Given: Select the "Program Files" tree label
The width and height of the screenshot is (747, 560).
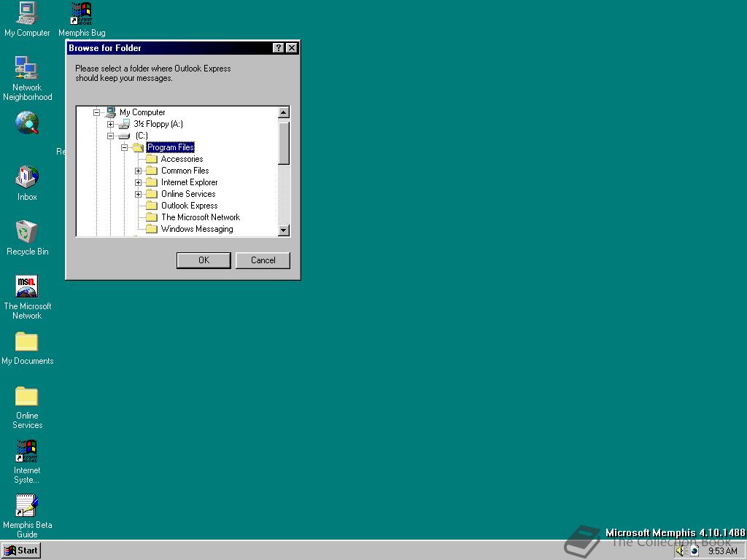Looking at the screenshot, I should pyautogui.click(x=171, y=147).
